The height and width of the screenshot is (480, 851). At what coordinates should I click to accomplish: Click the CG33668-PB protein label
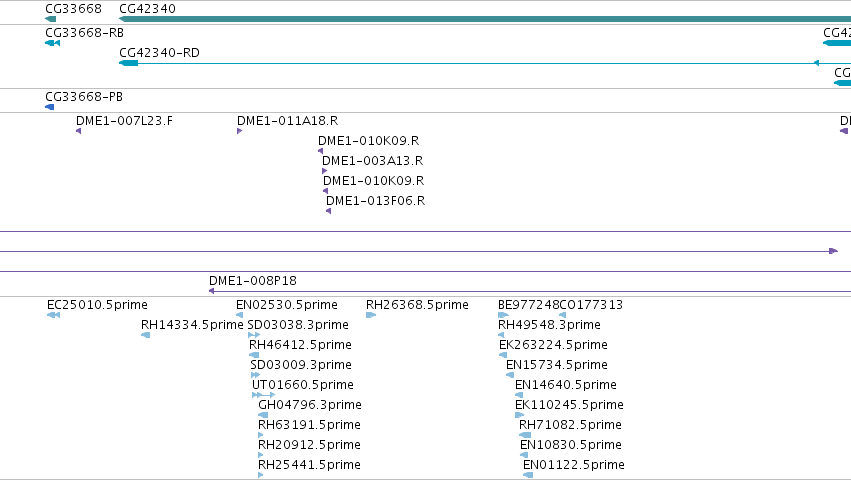tap(84, 97)
